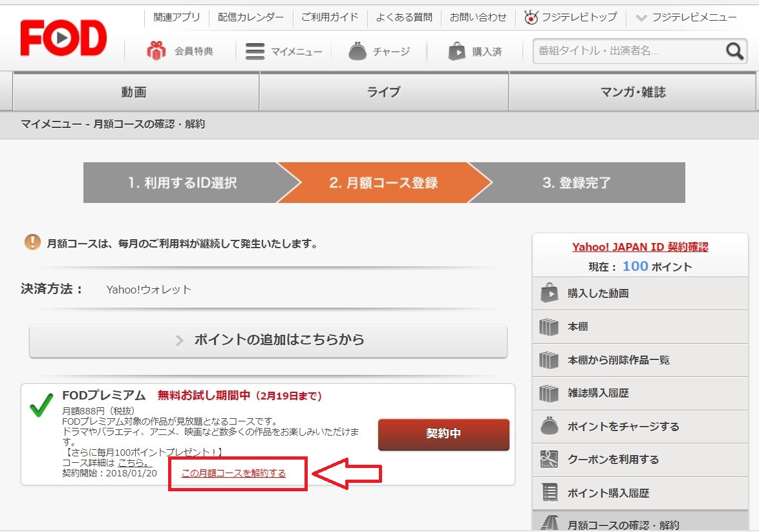
Task: Open 配信カレンダー in top menu
Action: pyautogui.click(x=251, y=17)
